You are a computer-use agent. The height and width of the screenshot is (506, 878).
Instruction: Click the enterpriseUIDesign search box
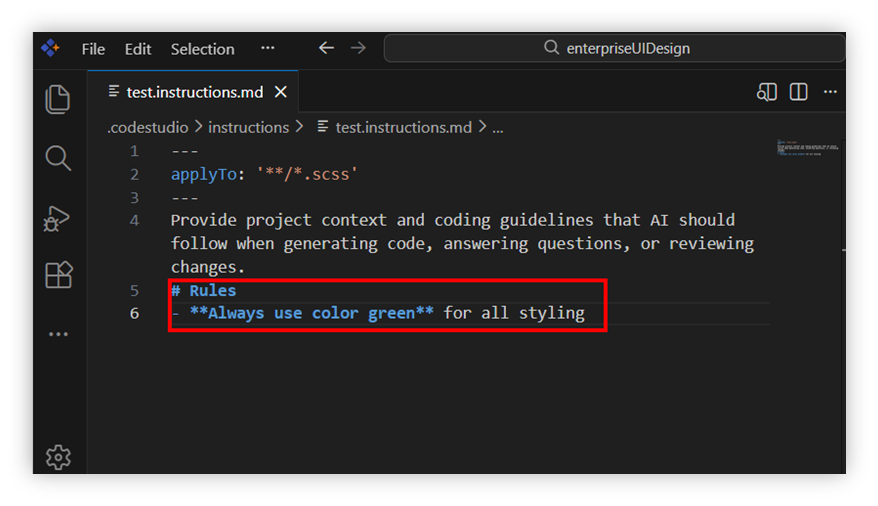[615, 48]
